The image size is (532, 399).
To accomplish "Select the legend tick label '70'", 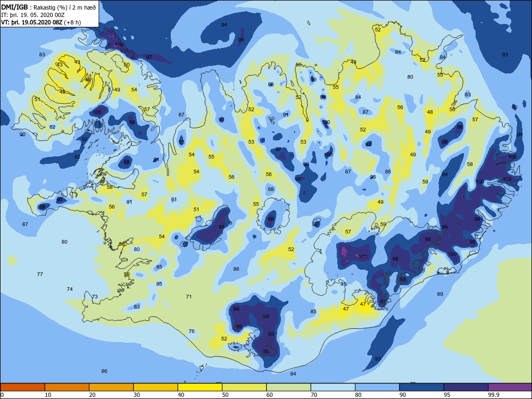I will [314, 395].
